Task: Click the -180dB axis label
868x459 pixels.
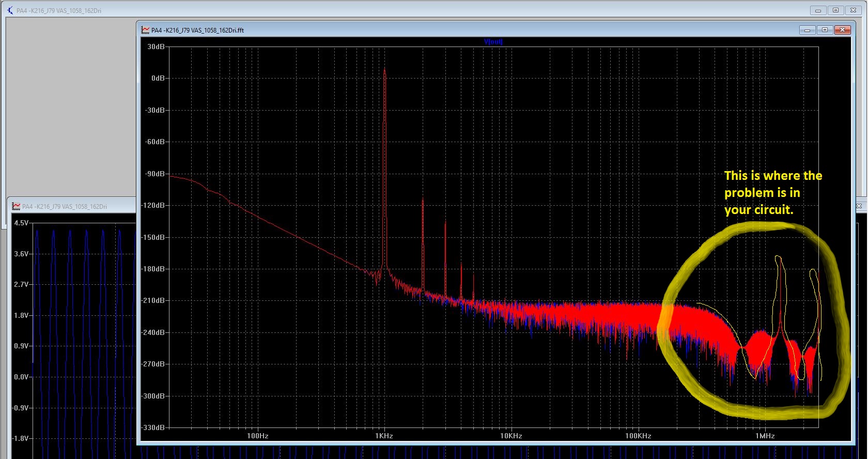Action: (153, 269)
